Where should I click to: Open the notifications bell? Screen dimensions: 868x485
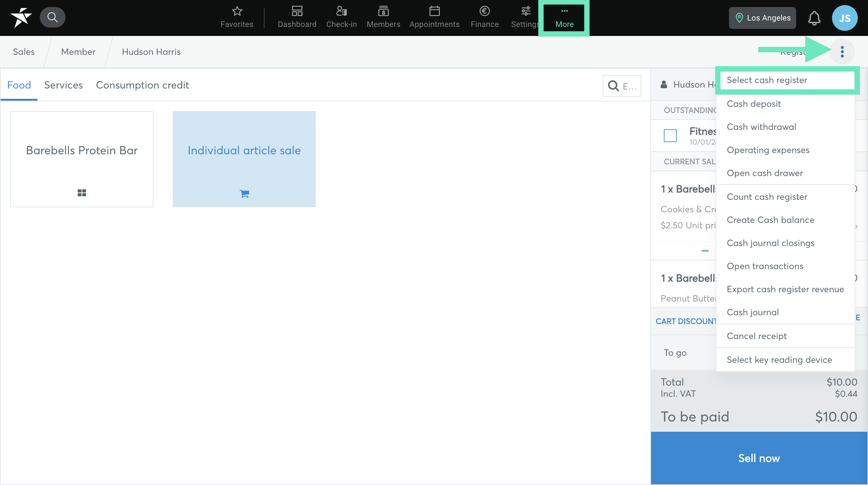pyautogui.click(x=814, y=18)
